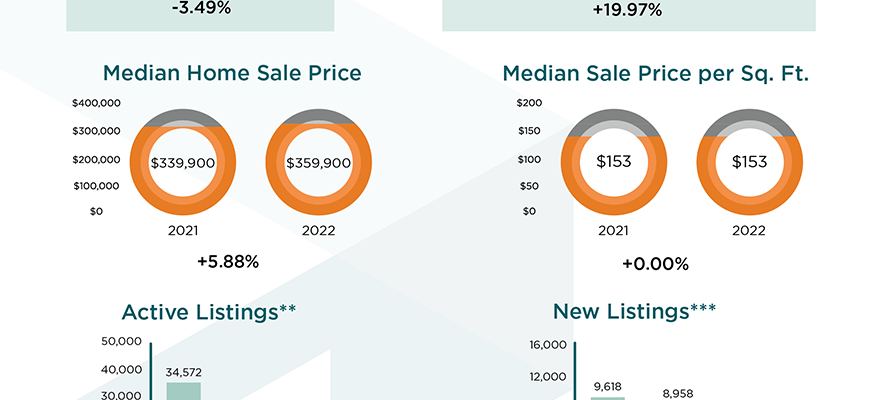Click the 8,958 new listings value
Screen dimensions: 887x400
pos(677,394)
